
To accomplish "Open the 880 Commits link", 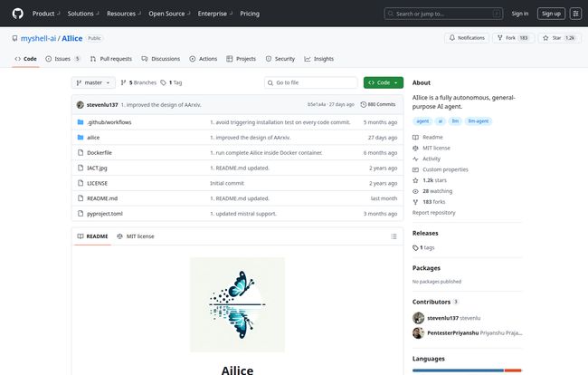I will pyautogui.click(x=378, y=105).
